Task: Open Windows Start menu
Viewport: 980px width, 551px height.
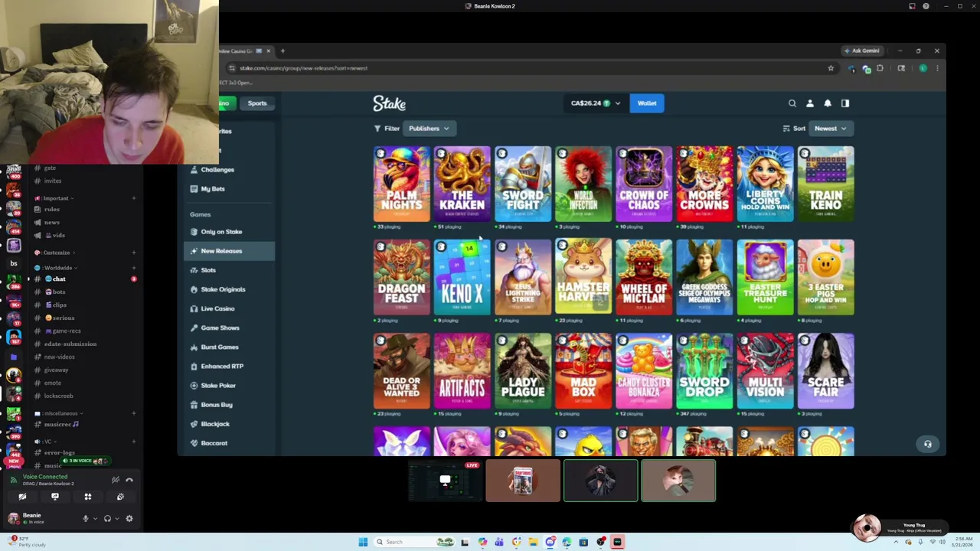Action: coord(363,542)
